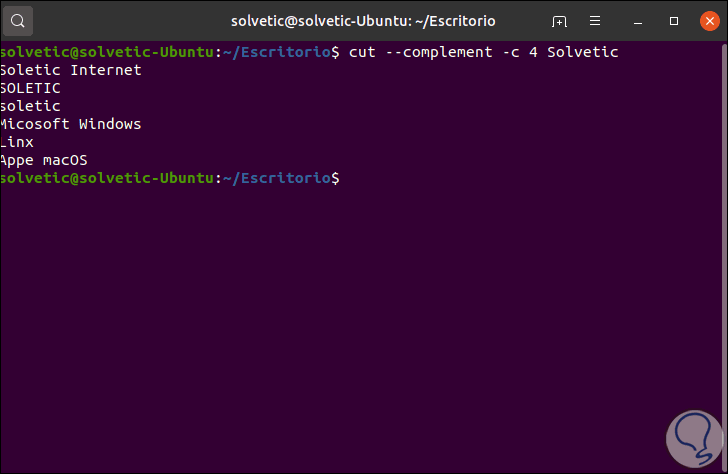This screenshot has width=728, height=474.
Task: Click the 'Micosoft Windows' output line
Action: click(x=71, y=124)
